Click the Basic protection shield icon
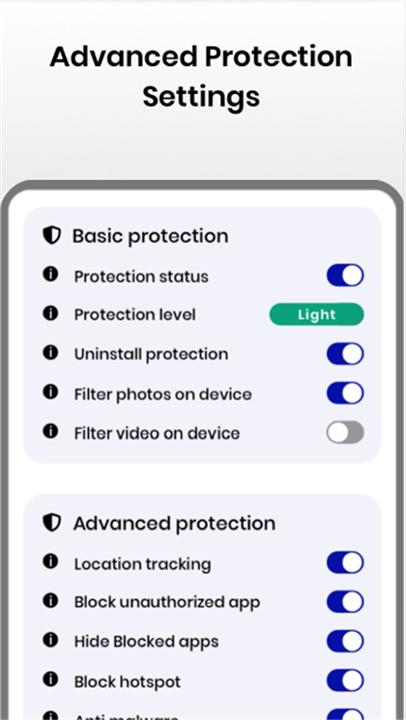This screenshot has height=720, width=406. [x=52, y=236]
